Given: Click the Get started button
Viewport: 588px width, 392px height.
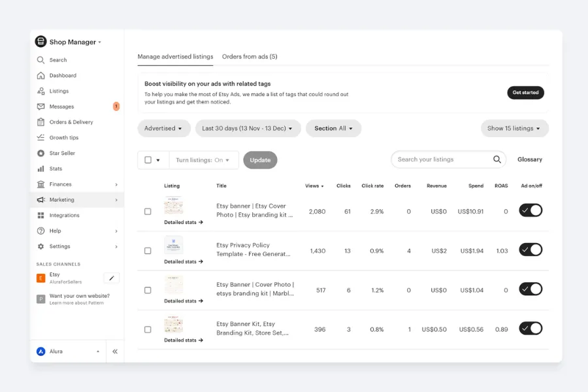Looking at the screenshot, I should click(x=525, y=93).
